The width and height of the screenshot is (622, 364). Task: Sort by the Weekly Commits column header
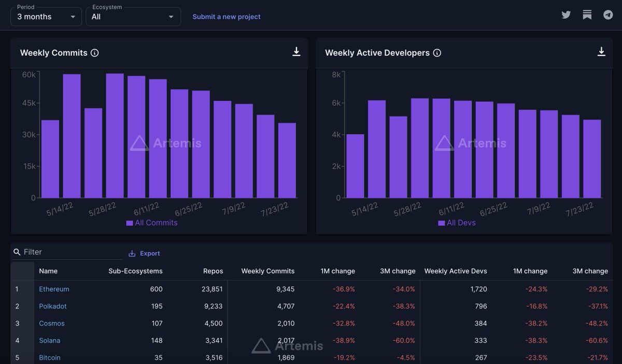(268, 271)
